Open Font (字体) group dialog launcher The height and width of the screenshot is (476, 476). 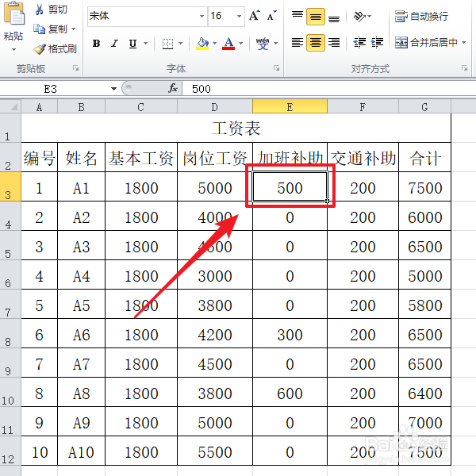point(276,68)
